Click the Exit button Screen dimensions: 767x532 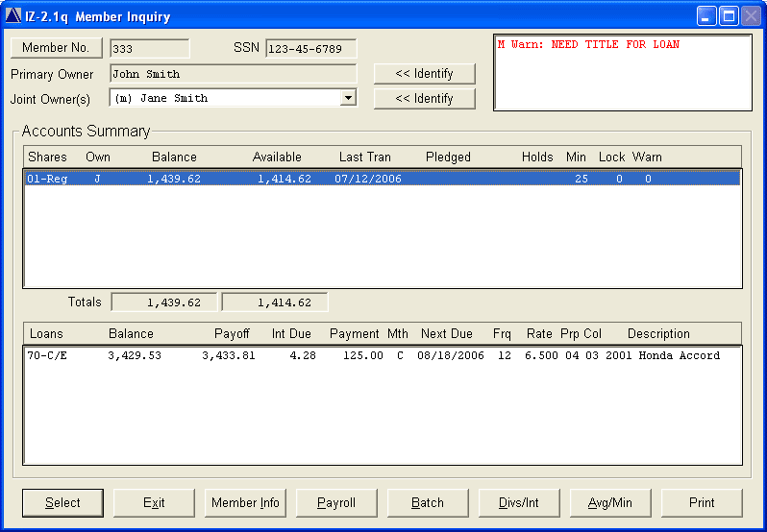click(154, 502)
